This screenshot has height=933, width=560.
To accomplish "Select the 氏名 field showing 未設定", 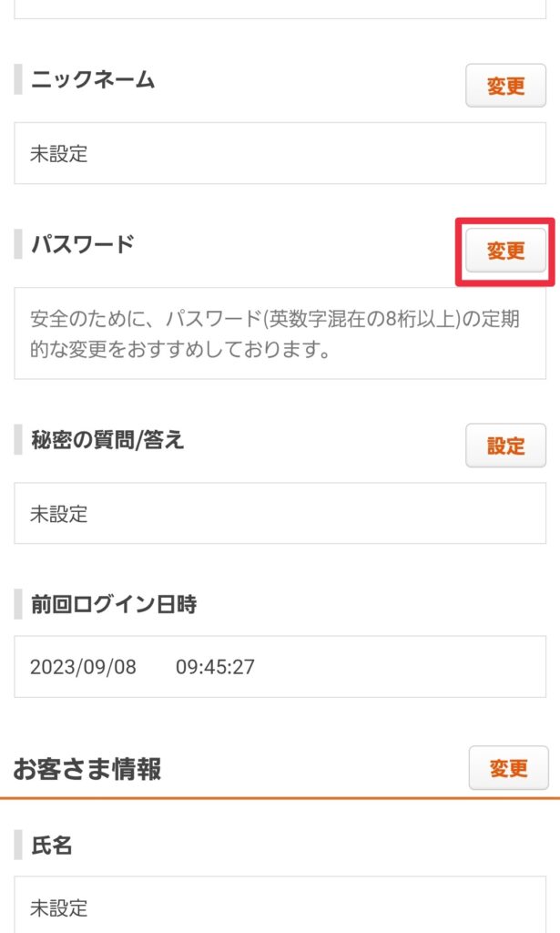I will 280,907.
